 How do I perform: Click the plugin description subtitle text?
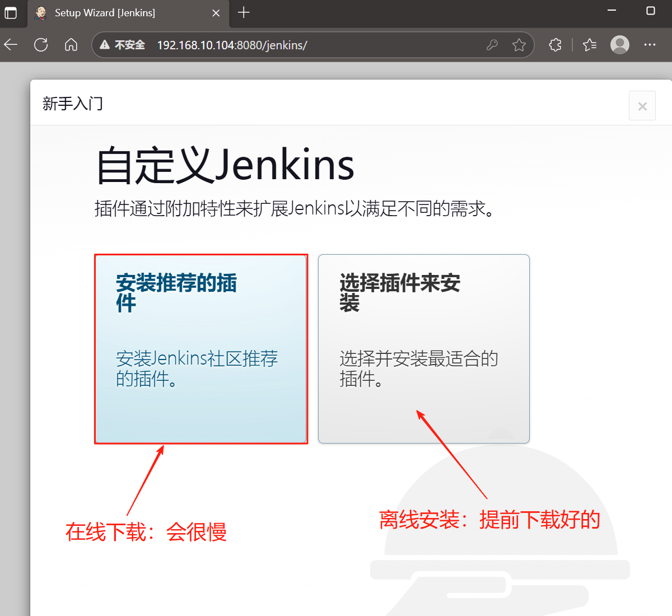click(x=295, y=209)
